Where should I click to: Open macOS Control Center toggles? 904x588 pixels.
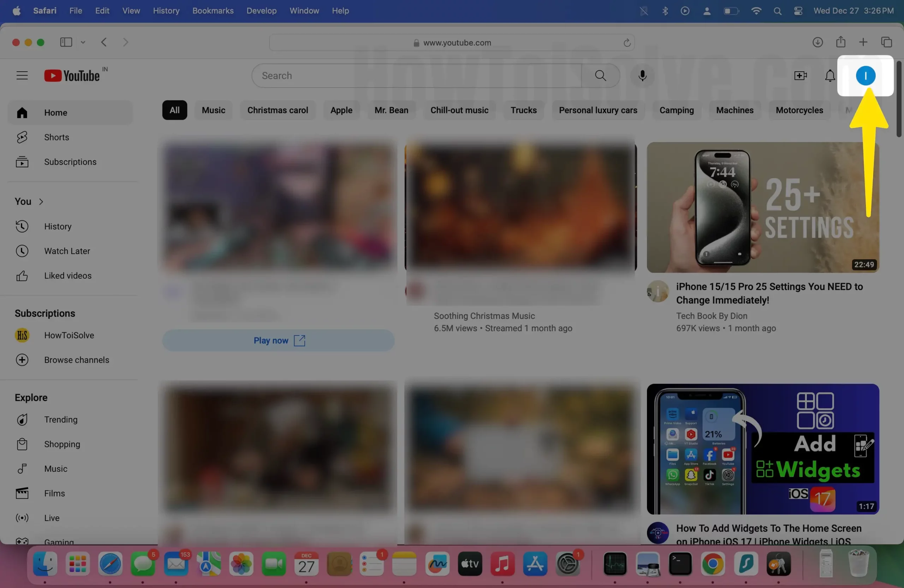pyautogui.click(x=798, y=11)
